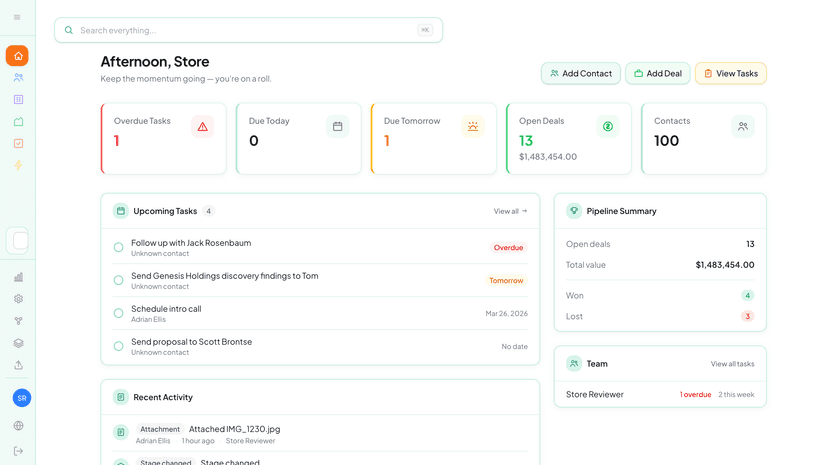Mark 'Follow up with Jack Rosenbaum' complete

[118, 247]
